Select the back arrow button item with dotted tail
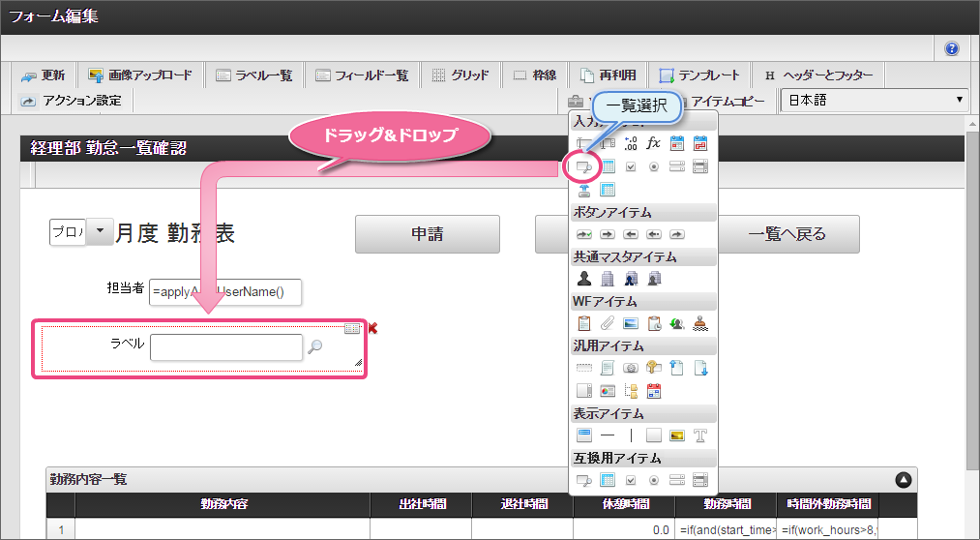This screenshot has height=540, width=980. point(654,234)
